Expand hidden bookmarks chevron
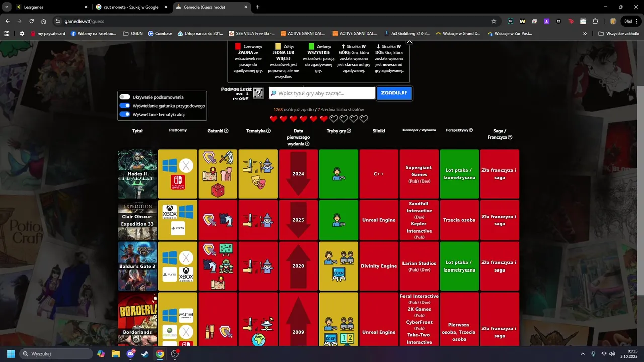 coord(585,34)
